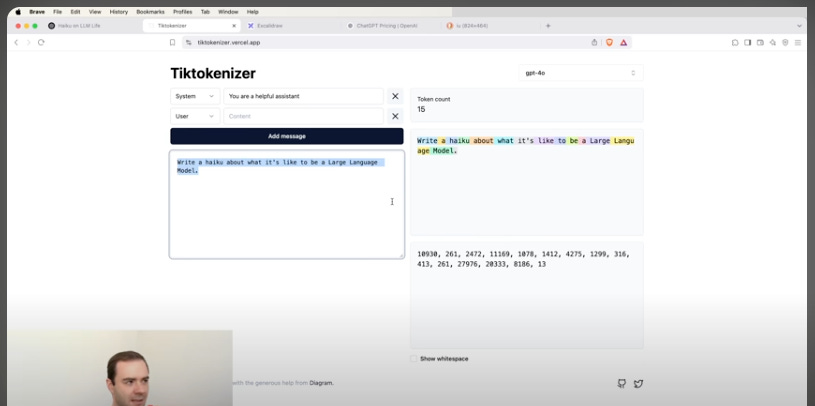815x406 pixels.
Task: Open the File menu
Action: pyautogui.click(x=57, y=12)
